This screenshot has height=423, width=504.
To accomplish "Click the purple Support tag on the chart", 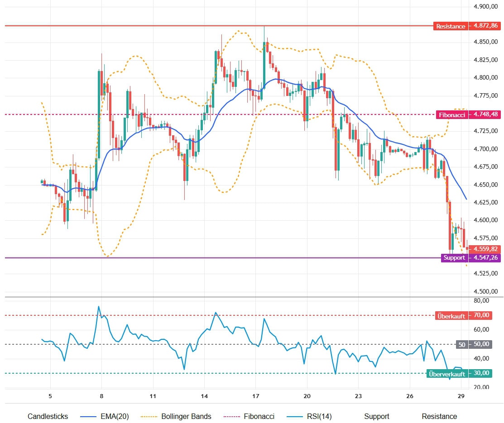I will [454, 258].
